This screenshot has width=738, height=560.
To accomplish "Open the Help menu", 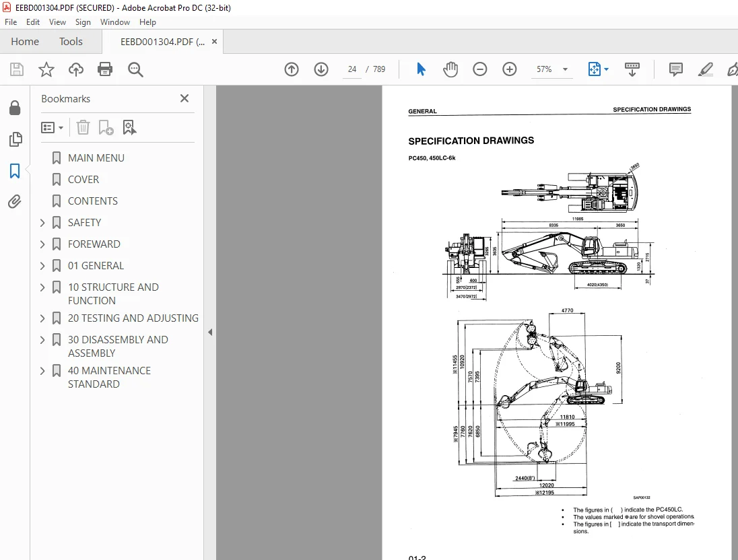I will pyautogui.click(x=147, y=22).
